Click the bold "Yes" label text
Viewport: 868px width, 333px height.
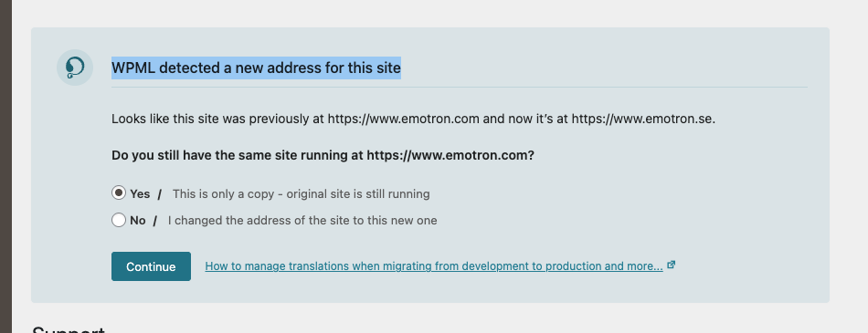(140, 194)
